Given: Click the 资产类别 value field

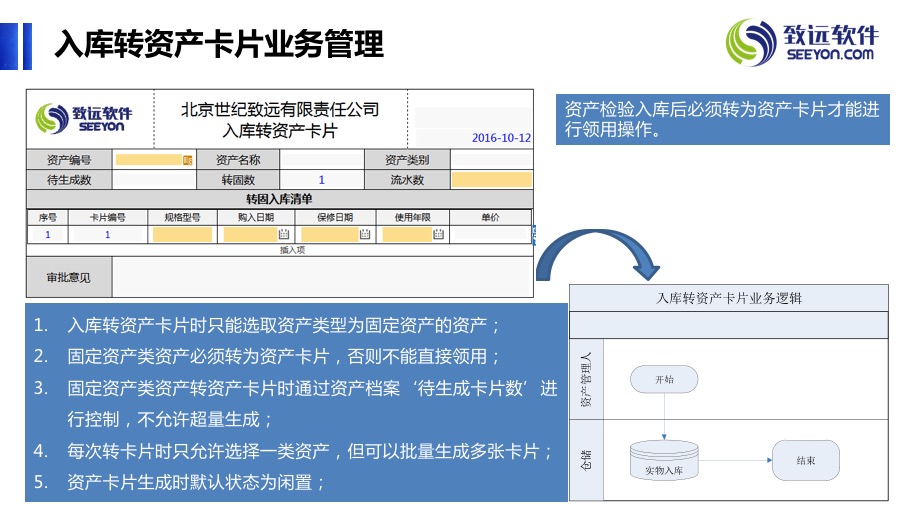Looking at the screenshot, I should [492, 160].
